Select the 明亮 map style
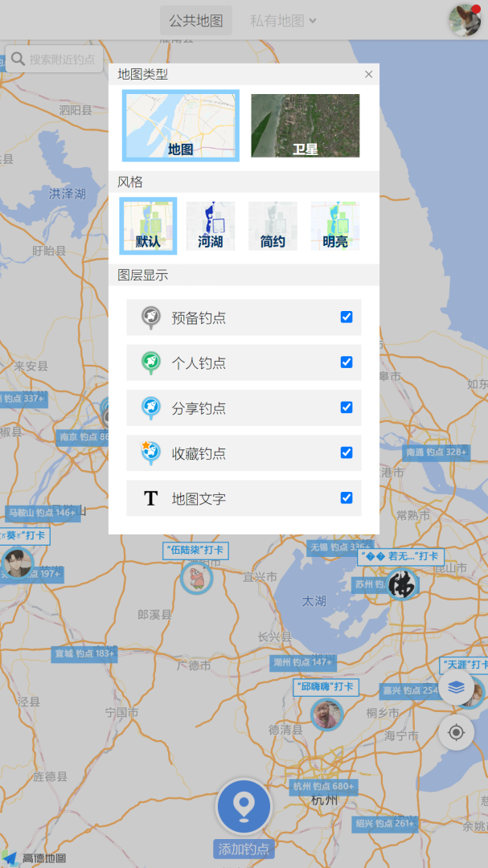This screenshot has height=868, width=488. 335,226
